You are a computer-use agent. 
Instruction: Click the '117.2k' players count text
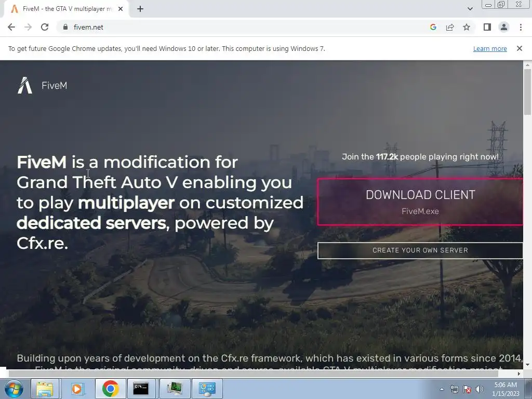[387, 157]
